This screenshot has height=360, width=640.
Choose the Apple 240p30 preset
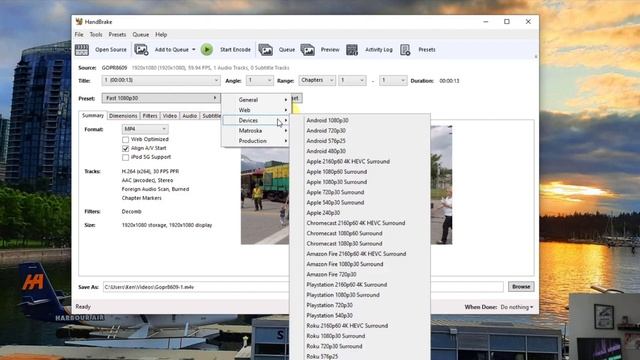pos(323,213)
